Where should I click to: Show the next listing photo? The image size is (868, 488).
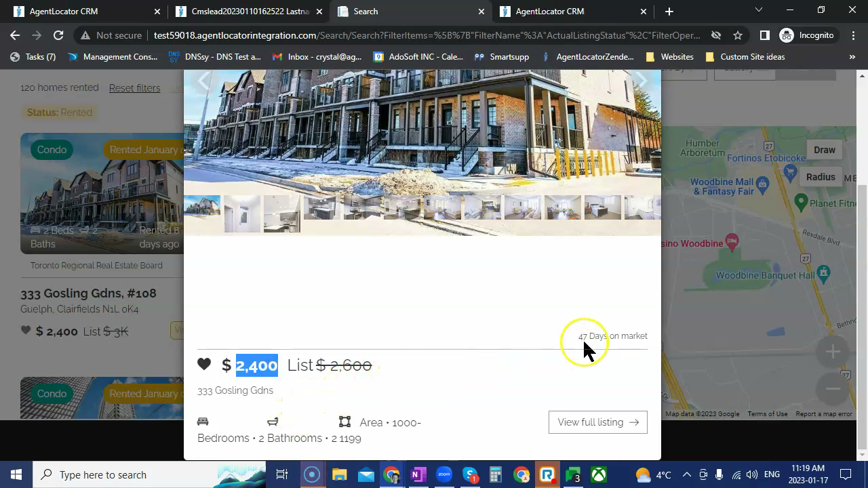[x=642, y=81]
